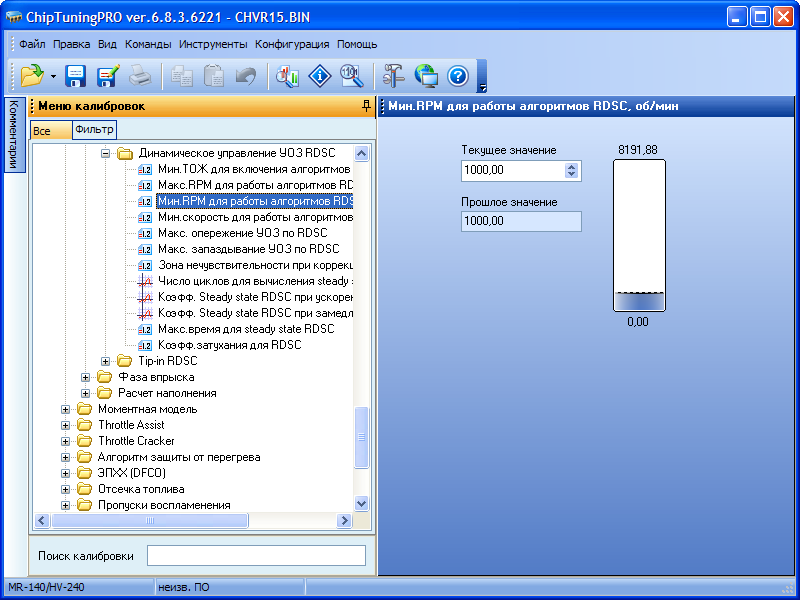800x600 pixels.
Task: Open the hammer and wrench tools icon
Action: (x=393, y=75)
